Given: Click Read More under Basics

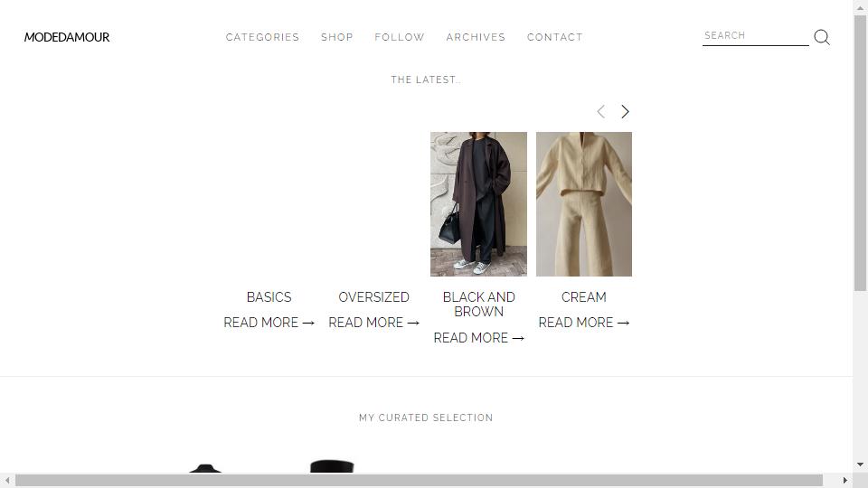Looking at the screenshot, I should point(269,323).
